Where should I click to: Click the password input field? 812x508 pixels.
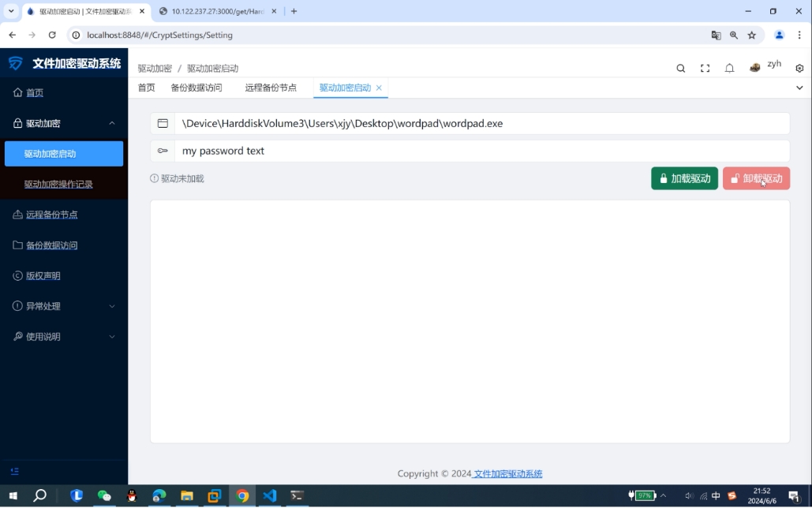[481, 151]
